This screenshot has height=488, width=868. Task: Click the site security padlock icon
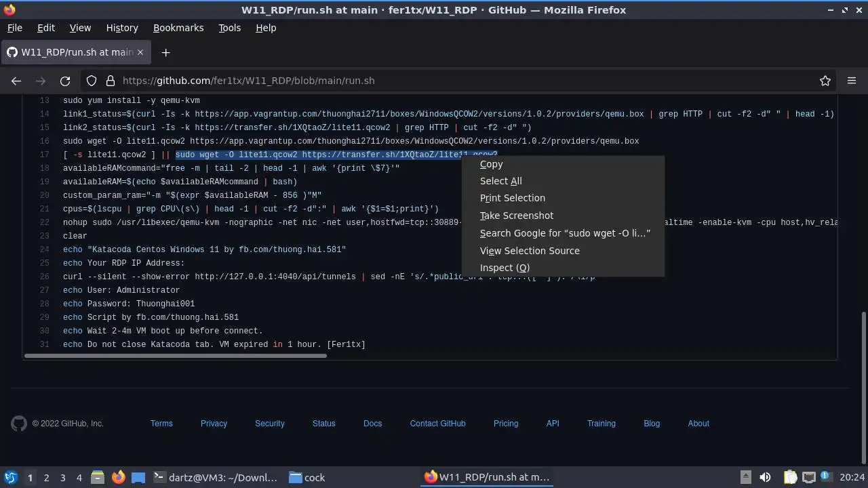110,81
